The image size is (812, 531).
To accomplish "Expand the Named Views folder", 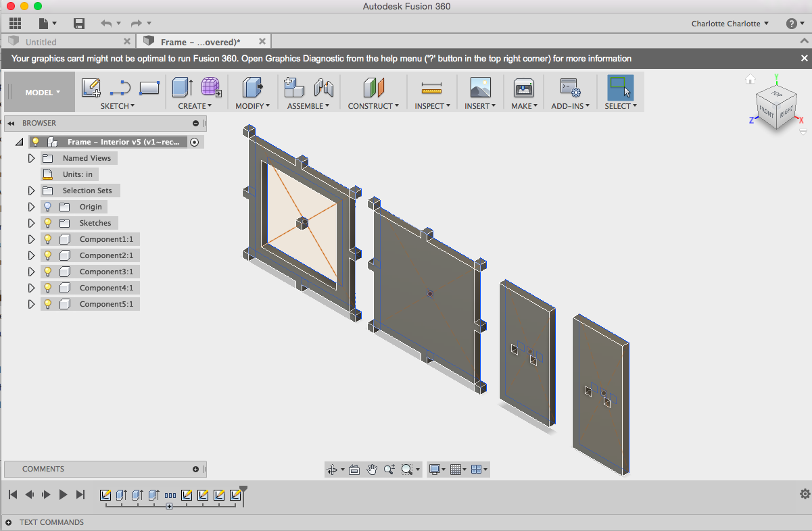I will click(x=31, y=158).
